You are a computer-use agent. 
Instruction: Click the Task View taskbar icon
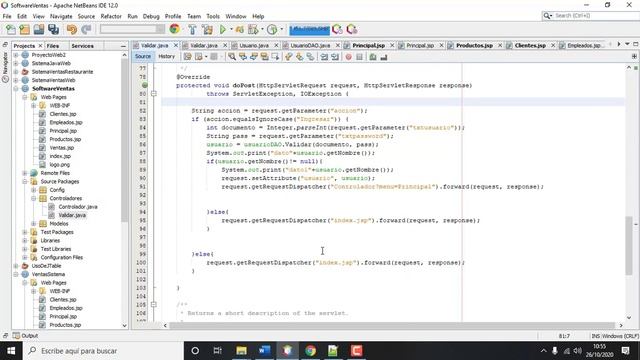pyautogui.click(x=218, y=351)
